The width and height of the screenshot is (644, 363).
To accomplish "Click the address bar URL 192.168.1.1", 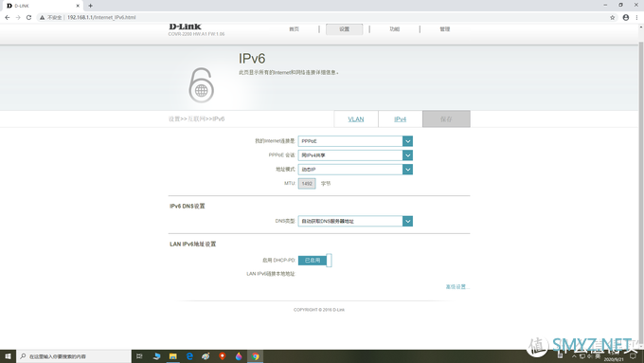I will (101, 17).
